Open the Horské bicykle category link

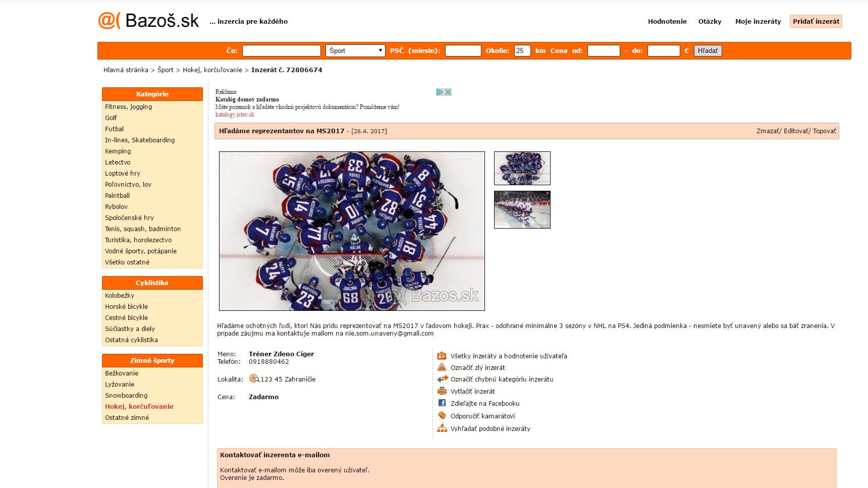coord(126,306)
